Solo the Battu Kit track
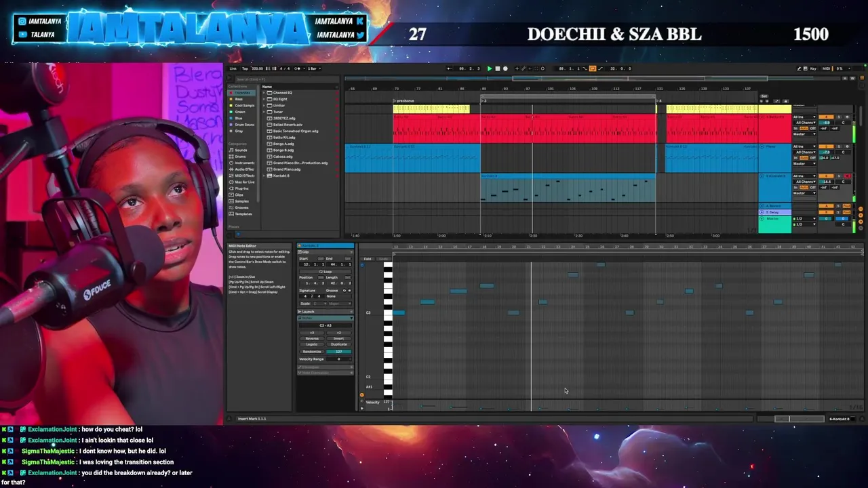The image size is (868, 488). (839, 117)
